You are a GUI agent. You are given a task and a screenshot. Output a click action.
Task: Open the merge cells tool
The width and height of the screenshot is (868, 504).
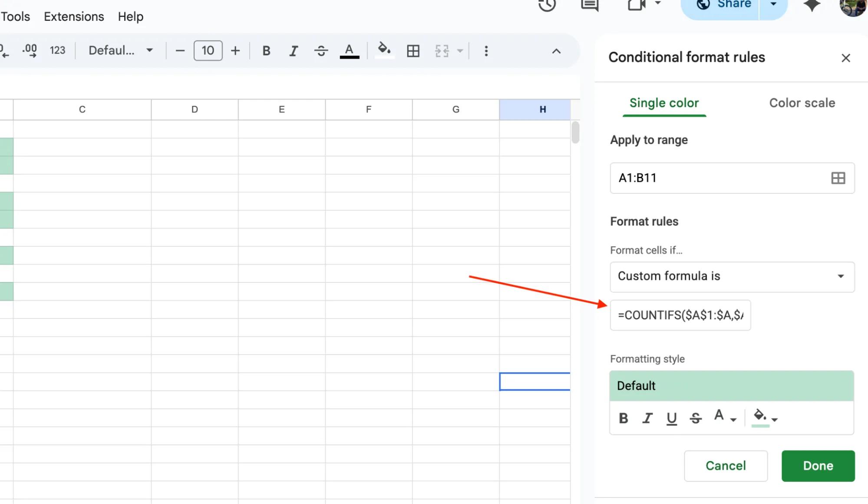pos(442,51)
